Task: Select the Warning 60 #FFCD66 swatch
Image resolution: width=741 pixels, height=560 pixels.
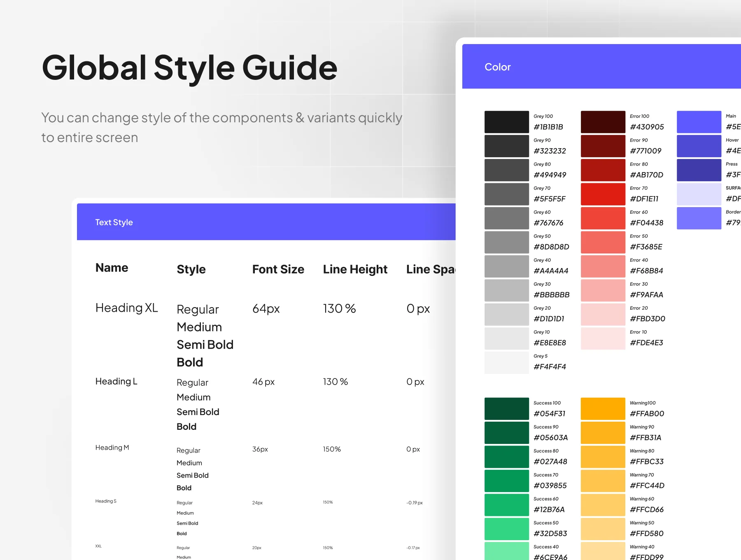Action: 603,504
